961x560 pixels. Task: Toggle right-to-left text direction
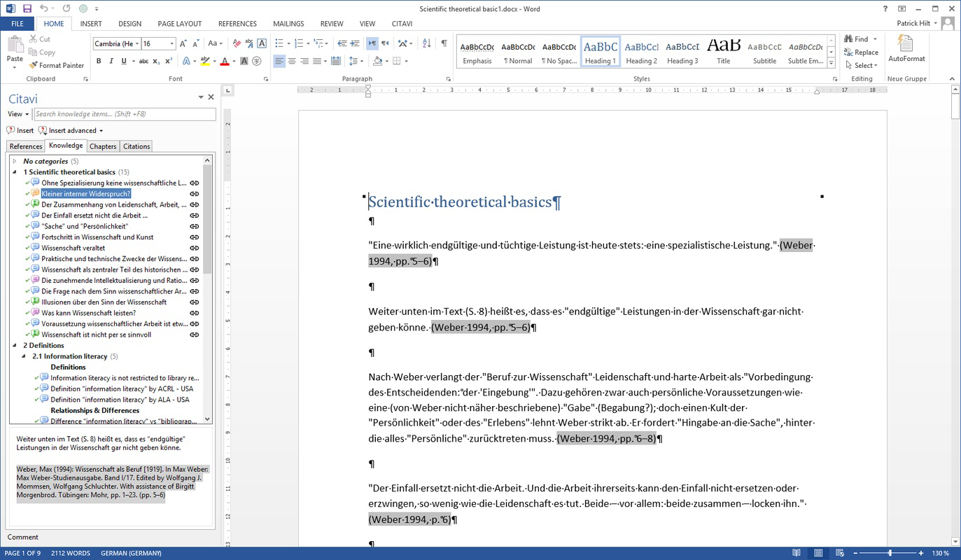385,43
